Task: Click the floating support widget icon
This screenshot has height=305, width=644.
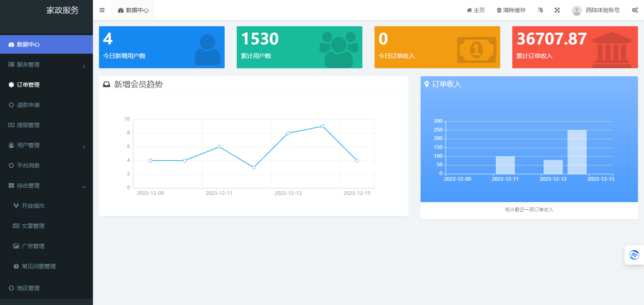Action: [x=634, y=255]
